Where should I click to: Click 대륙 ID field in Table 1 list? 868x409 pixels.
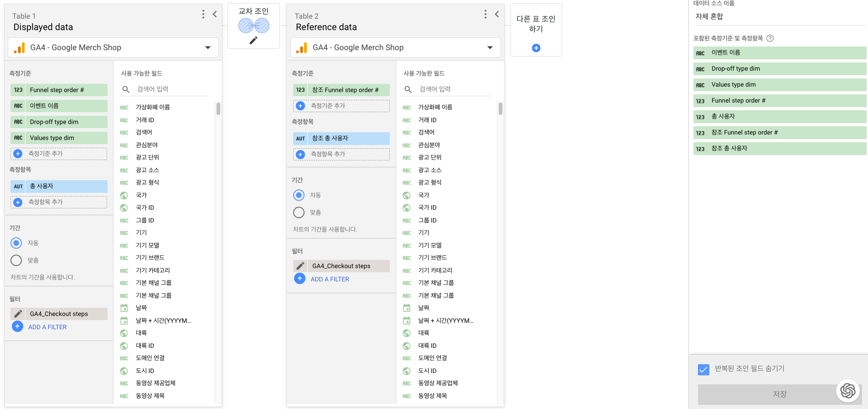[x=145, y=346]
